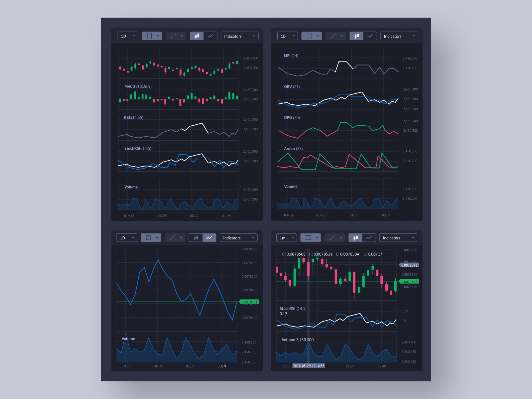Open the Indicators dropdown in bottom-left chart
The image size is (532, 399).
pyautogui.click(x=238, y=238)
